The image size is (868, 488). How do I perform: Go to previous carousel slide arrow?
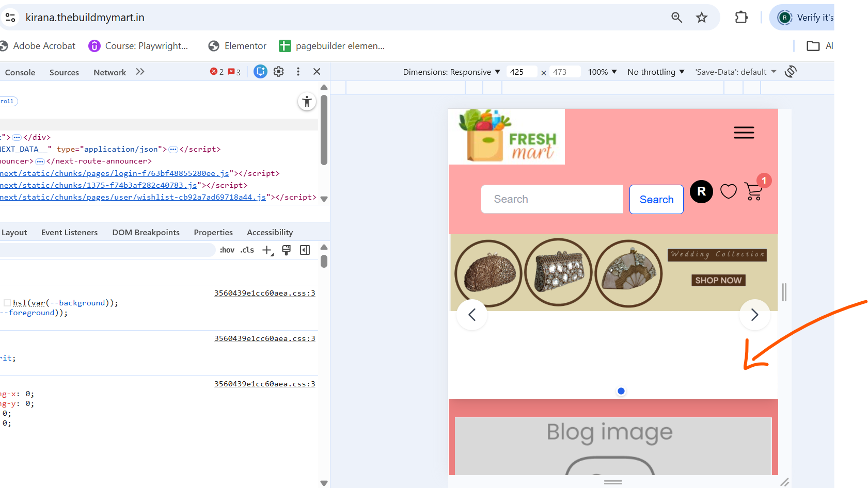(472, 315)
